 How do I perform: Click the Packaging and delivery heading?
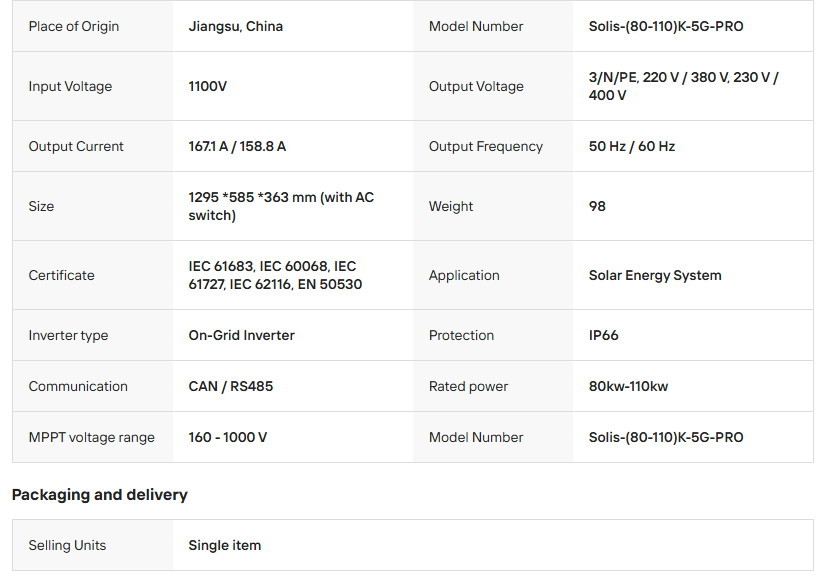click(x=99, y=495)
